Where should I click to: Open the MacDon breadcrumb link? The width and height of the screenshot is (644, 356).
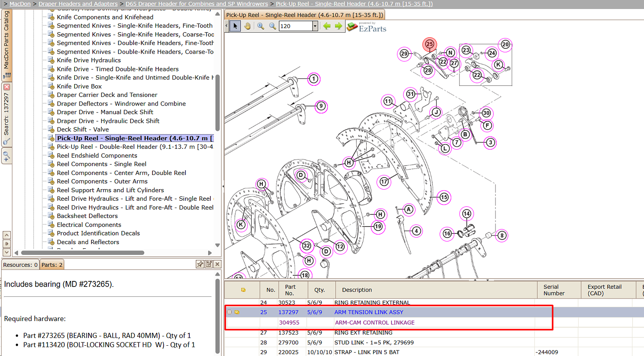20,4
